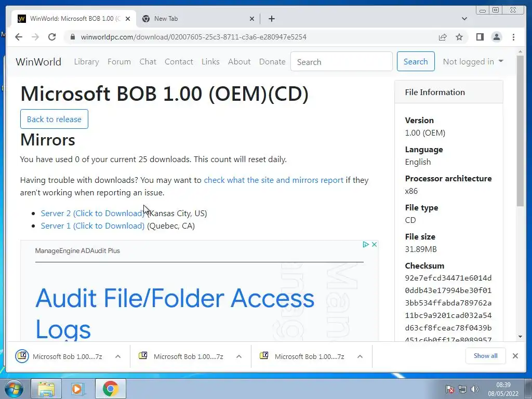Share this page icon
The height and width of the screenshot is (399, 532).
click(x=443, y=37)
